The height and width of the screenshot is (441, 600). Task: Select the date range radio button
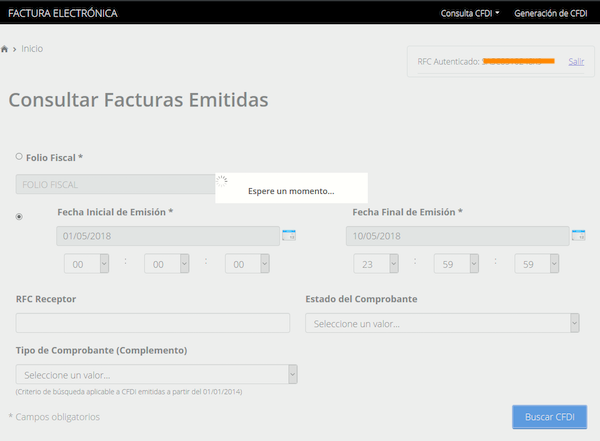coord(19,217)
